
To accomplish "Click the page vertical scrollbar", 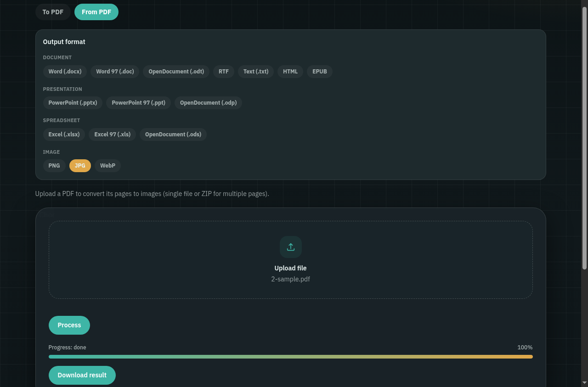I will pyautogui.click(x=584, y=138).
